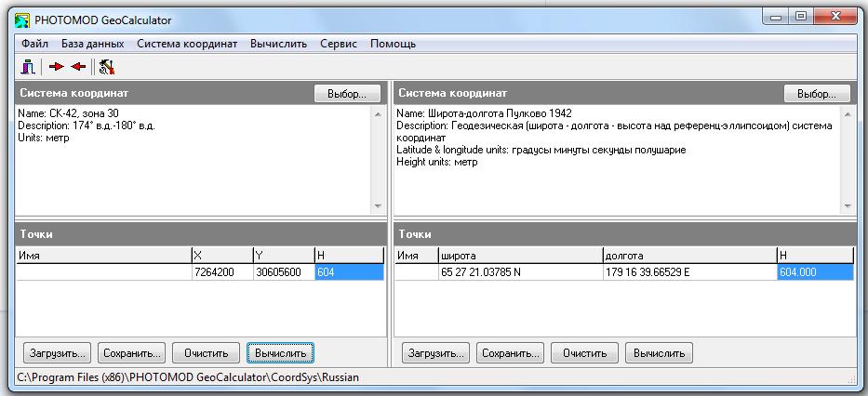Click the PHOTOMOD GeoCalculator title bar icon
Screen dimensions: 868x396
[21, 20]
